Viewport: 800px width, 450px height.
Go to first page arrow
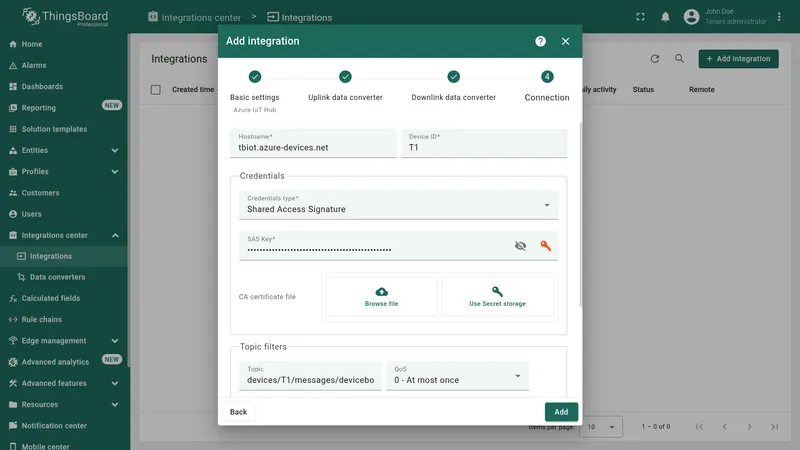(699, 427)
